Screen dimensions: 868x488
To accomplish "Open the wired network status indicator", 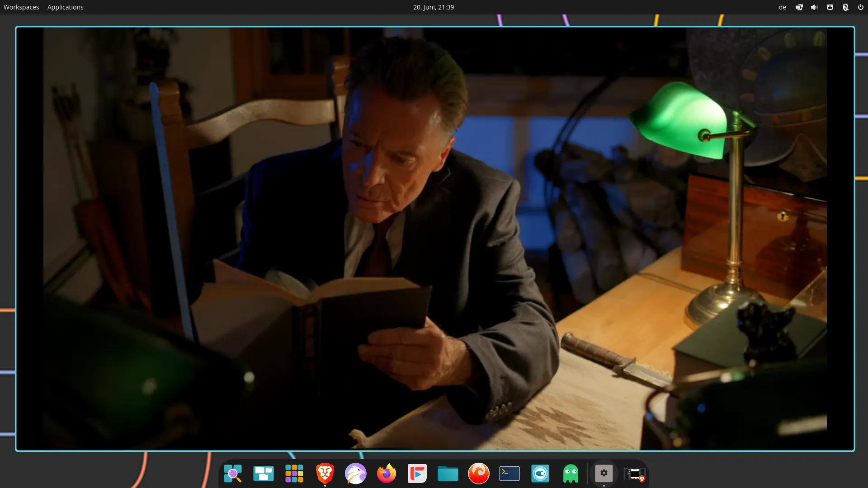I will click(830, 7).
